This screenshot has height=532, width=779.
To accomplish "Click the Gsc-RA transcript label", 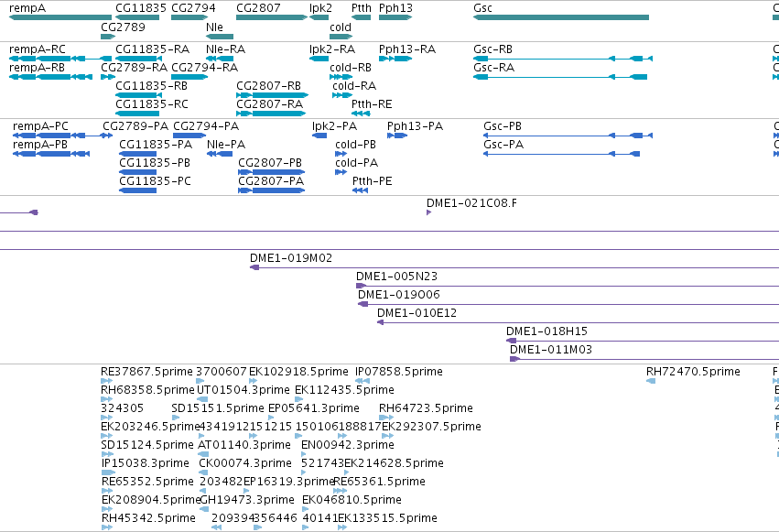I will click(493, 68).
